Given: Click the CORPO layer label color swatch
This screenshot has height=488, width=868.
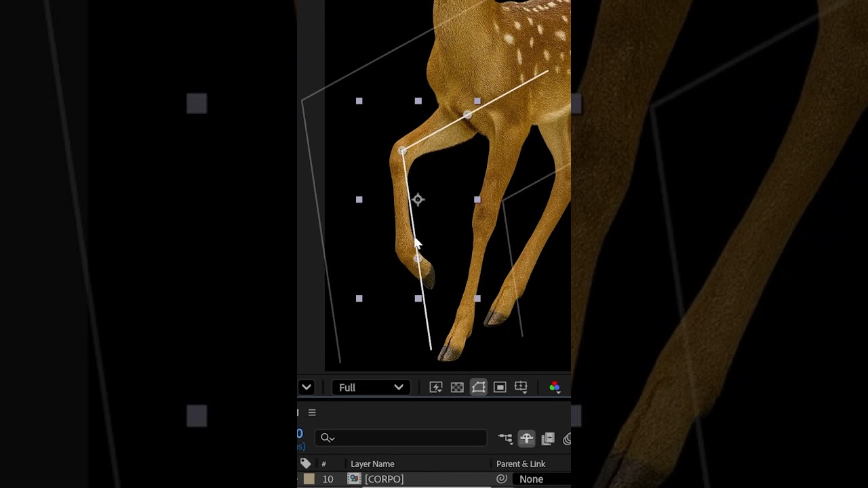Looking at the screenshot, I should (x=309, y=479).
